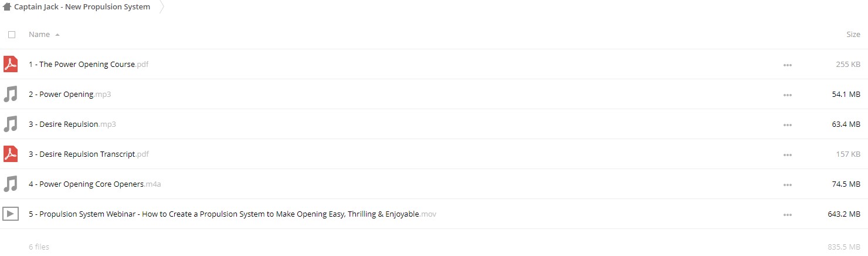Open more options menu for Desire Repulsion.mp3

coord(787,124)
